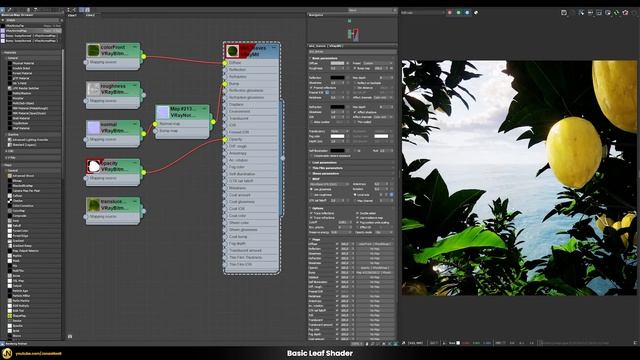Toggle the Reflect on backside checkbox

pyautogui.click(x=355, y=83)
